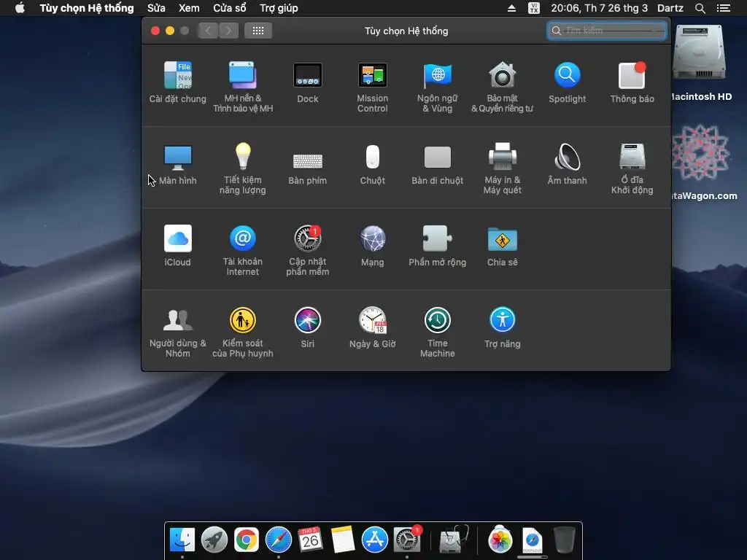Open Mạng network settings
This screenshot has height=560, width=747.
[x=373, y=246]
